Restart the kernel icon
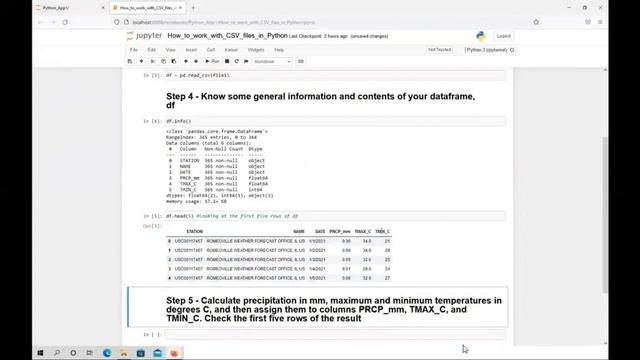The image size is (640, 360). [236, 61]
